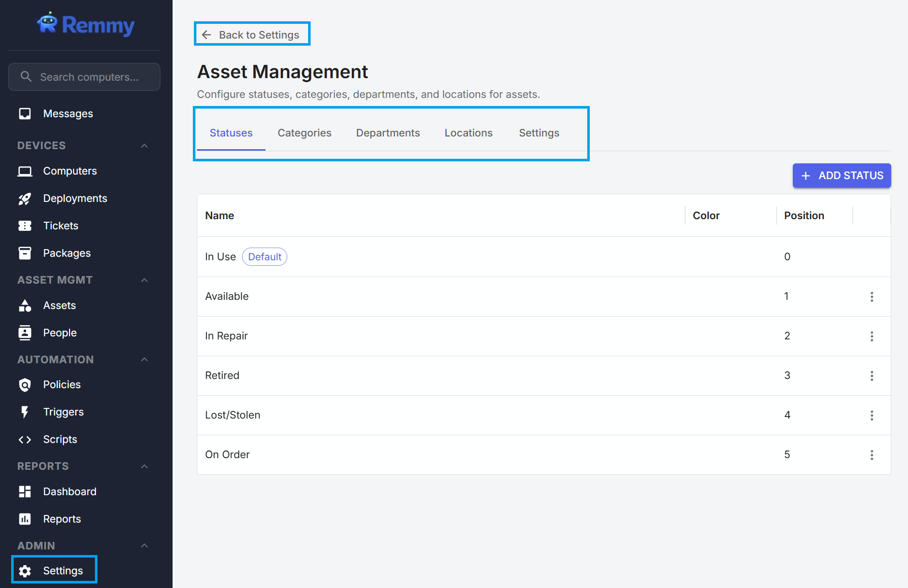Navigate to Policies under Automation
Image resolution: width=908 pixels, height=588 pixels.
[62, 384]
